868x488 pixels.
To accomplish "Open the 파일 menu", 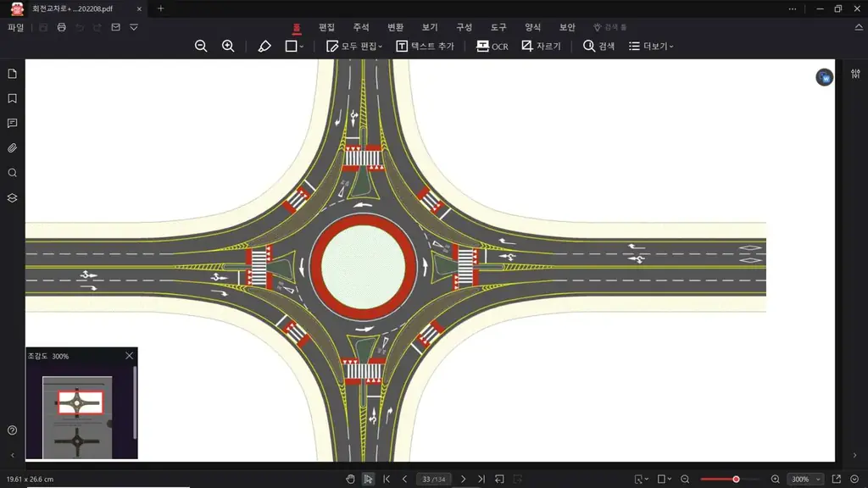I will (16, 27).
